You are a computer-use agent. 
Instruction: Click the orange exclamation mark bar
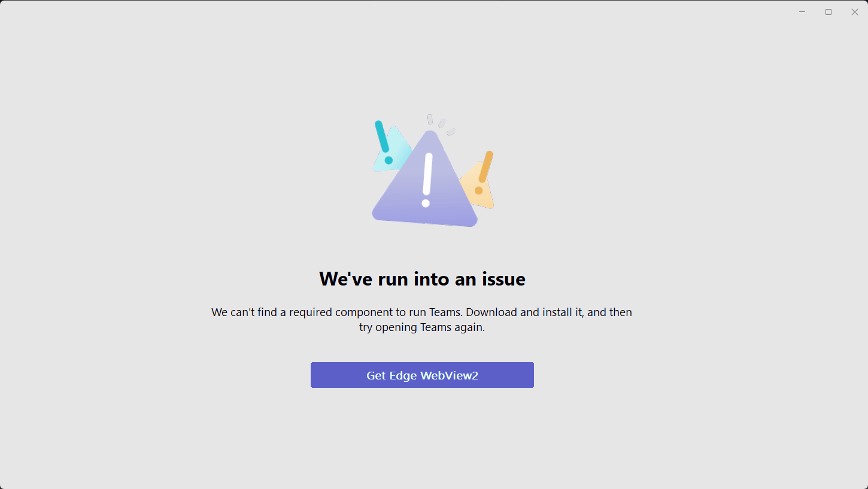[485, 167]
